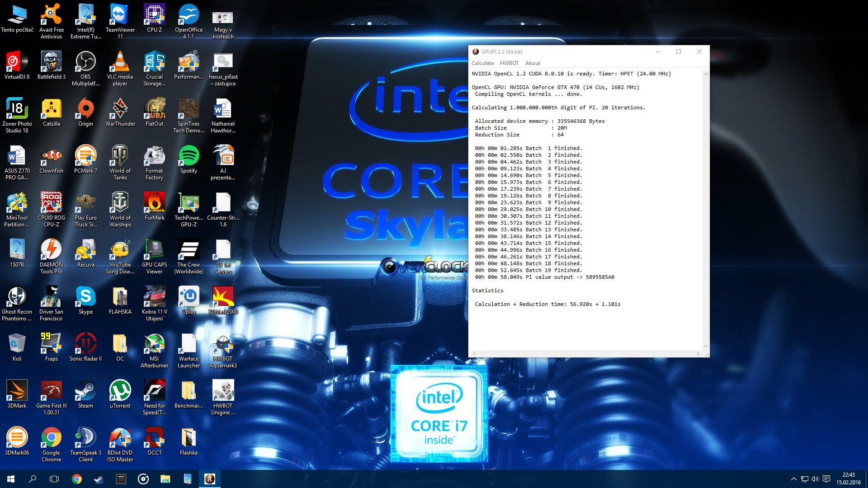Open Chrome from the taskbar
This screenshot has height=488, width=868.
click(x=77, y=479)
